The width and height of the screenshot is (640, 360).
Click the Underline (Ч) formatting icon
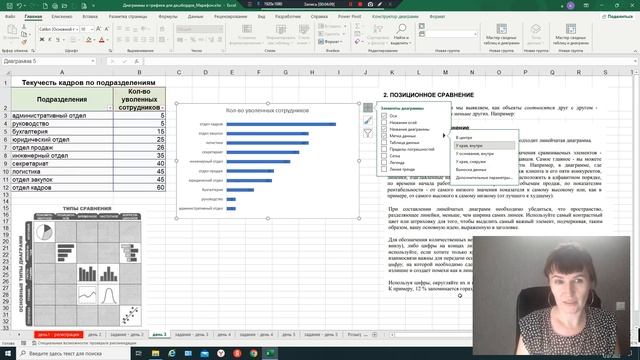[x=58, y=40]
